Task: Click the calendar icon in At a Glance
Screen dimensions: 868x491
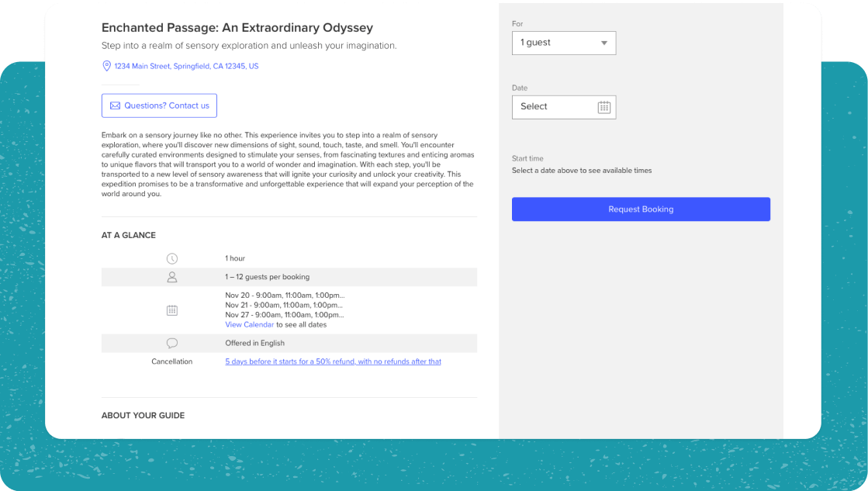Action: pos(172,310)
